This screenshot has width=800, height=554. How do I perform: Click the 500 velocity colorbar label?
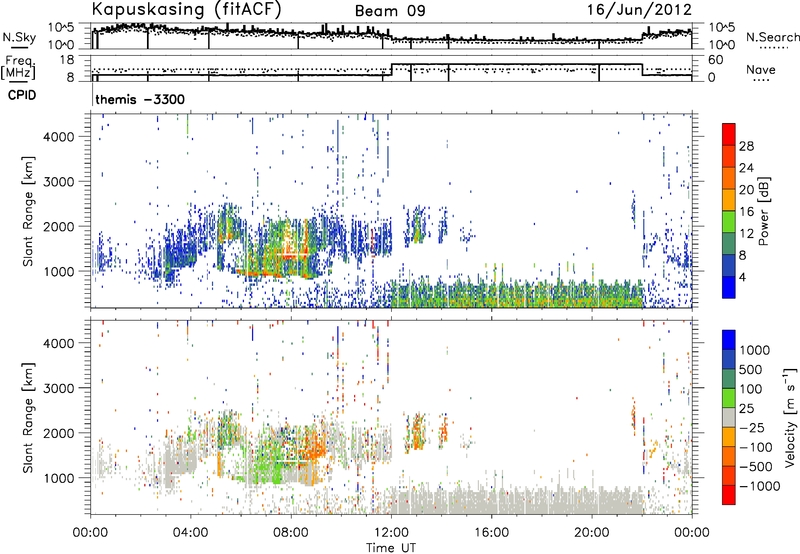750,369
